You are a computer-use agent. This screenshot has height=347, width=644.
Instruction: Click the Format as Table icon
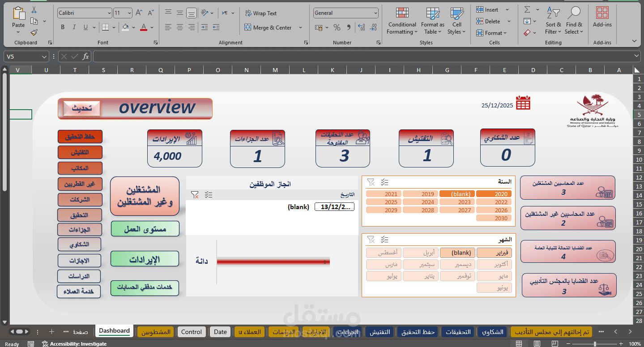[x=432, y=18]
